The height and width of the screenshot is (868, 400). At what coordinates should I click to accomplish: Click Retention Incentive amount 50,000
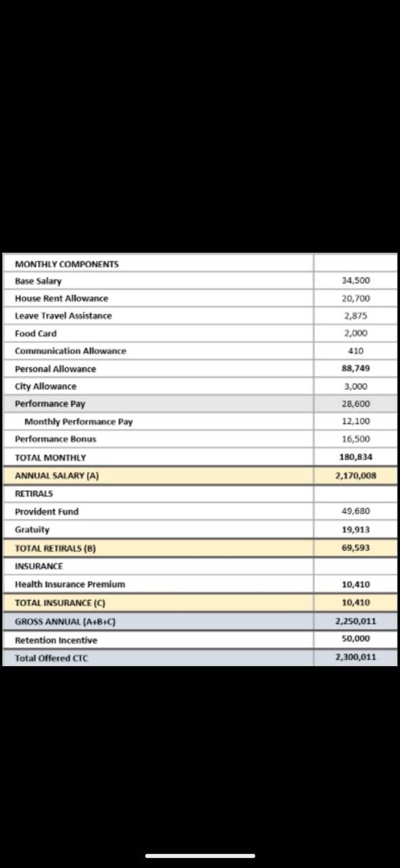356,639
